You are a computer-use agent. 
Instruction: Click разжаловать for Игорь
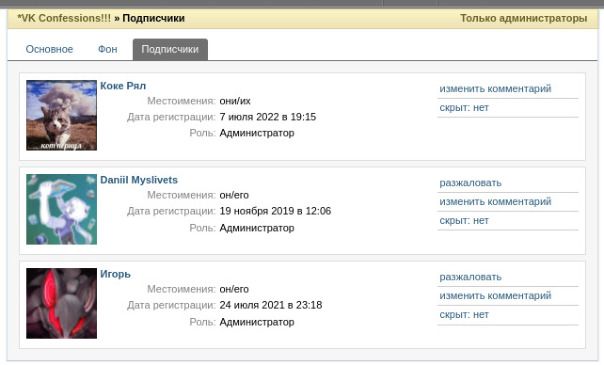click(470, 277)
